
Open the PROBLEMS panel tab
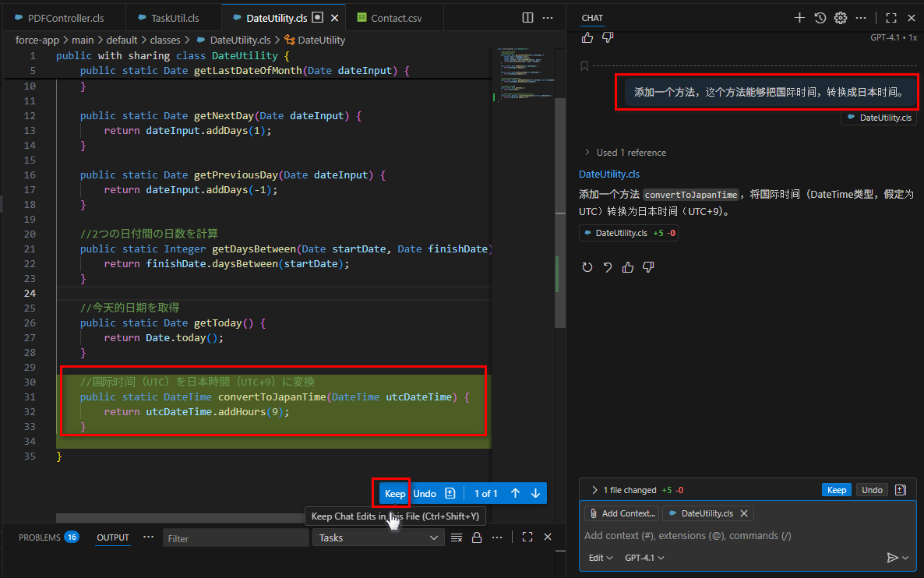(40, 537)
